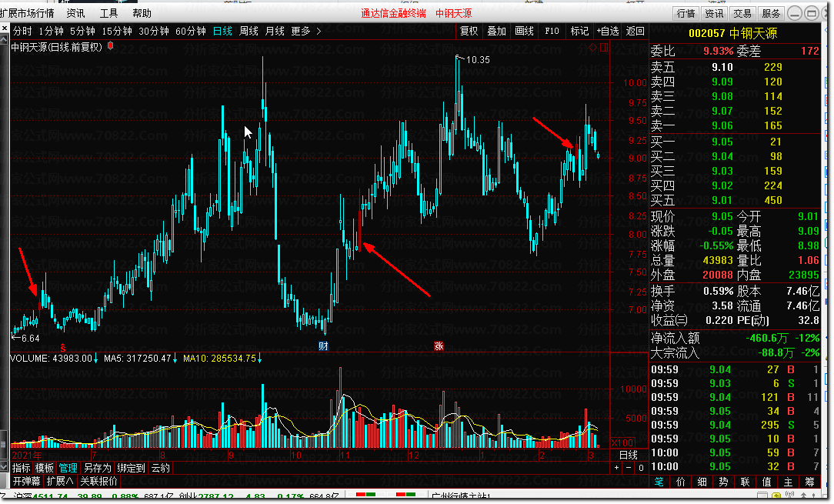
Task: Switch to the 细 detail tab
Action: [702, 482]
